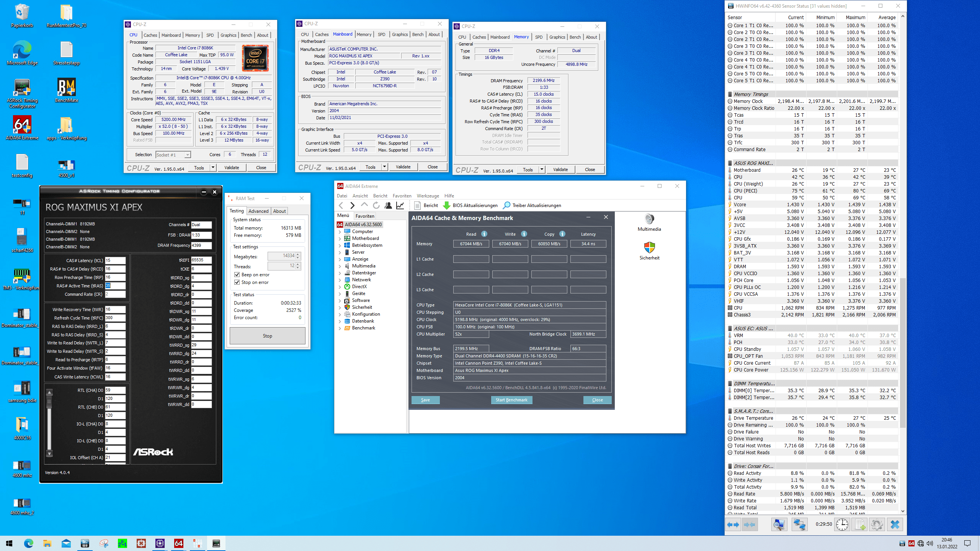
Task: Open the Werkzeuge menu in AIDA64
Action: click(428, 196)
